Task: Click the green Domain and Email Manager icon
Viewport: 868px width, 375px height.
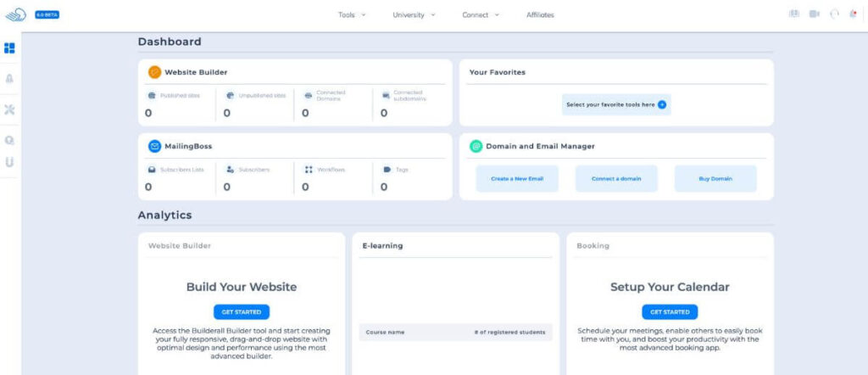Action: [476, 146]
